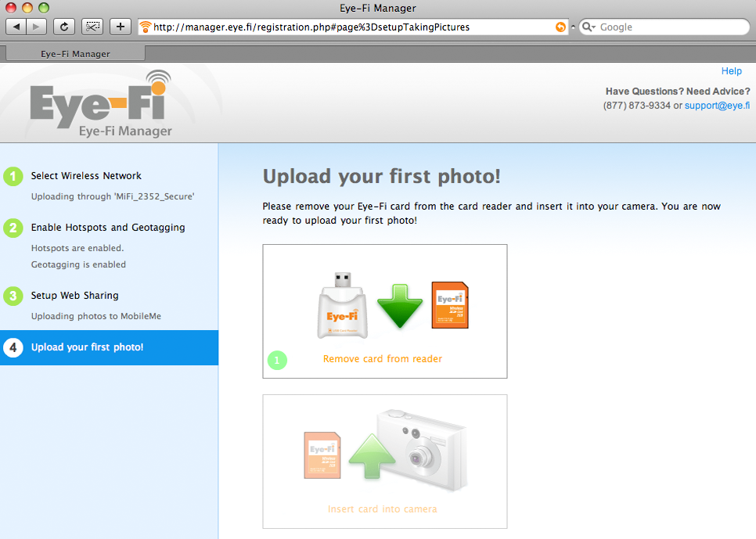Focus the Google search field
Viewport: 756px width, 539px height.
pyautogui.click(x=664, y=27)
